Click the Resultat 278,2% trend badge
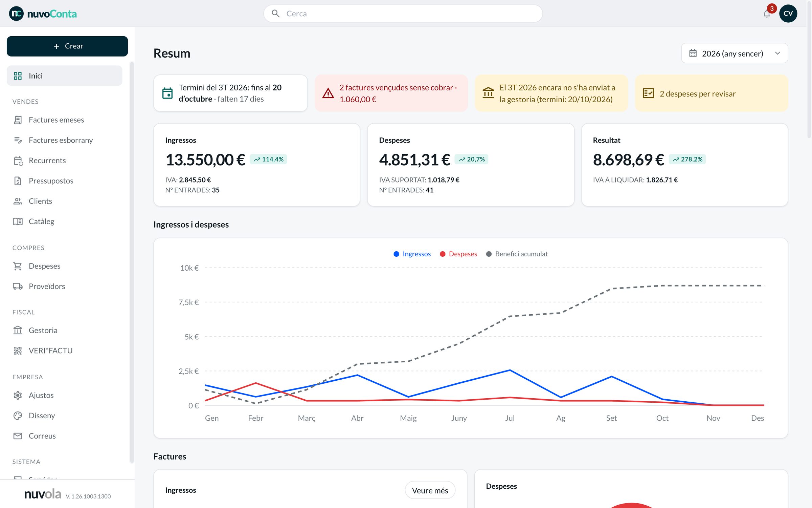Screen dimensions: 812x508 687,159
